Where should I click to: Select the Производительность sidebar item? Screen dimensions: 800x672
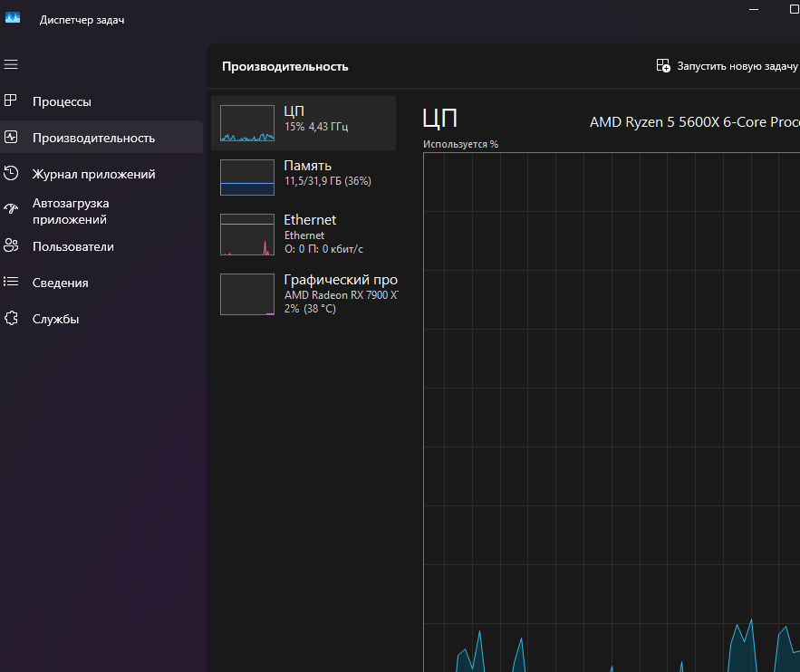click(93, 138)
